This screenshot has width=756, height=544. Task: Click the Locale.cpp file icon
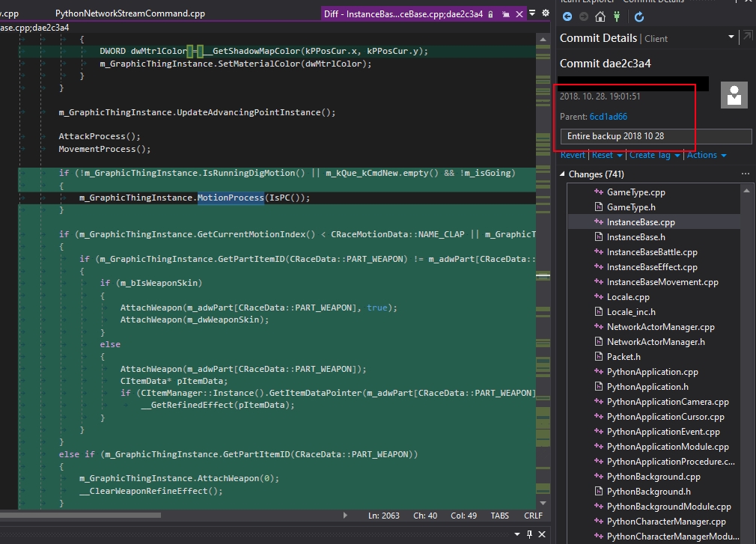599,297
